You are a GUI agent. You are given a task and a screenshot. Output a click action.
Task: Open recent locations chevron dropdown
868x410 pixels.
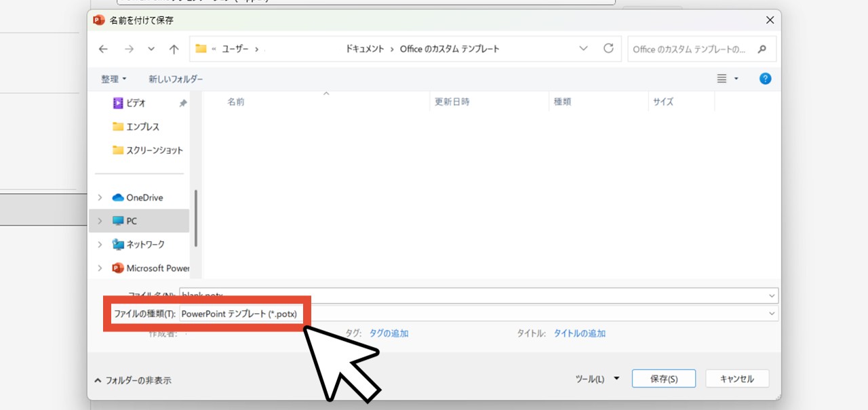(x=151, y=49)
